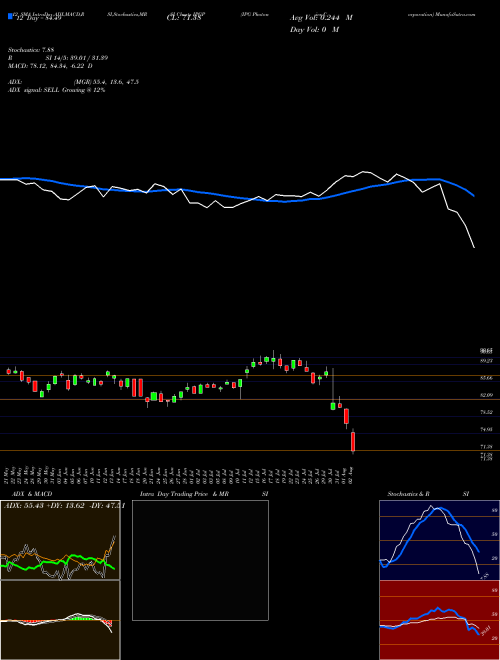This screenshot has width=500, height=660.
Task: Select the 'Stochastics: 7.88' reading
Action: pyautogui.click(x=31, y=50)
